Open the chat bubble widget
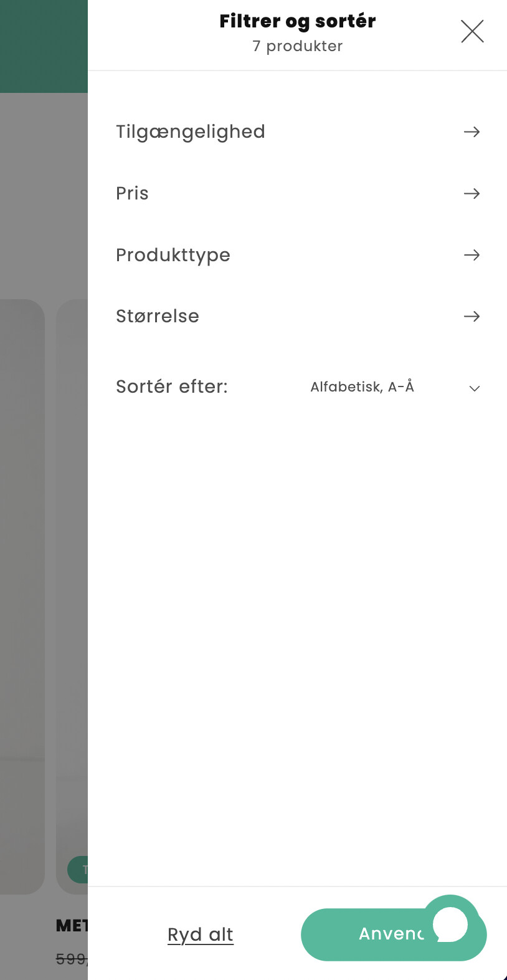Image resolution: width=507 pixels, height=980 pixels. coord(451,924)
